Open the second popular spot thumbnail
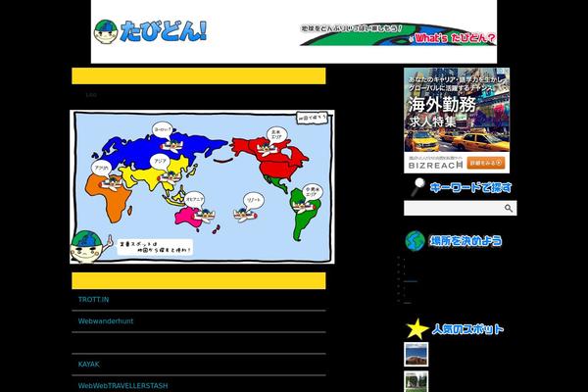 416,381
